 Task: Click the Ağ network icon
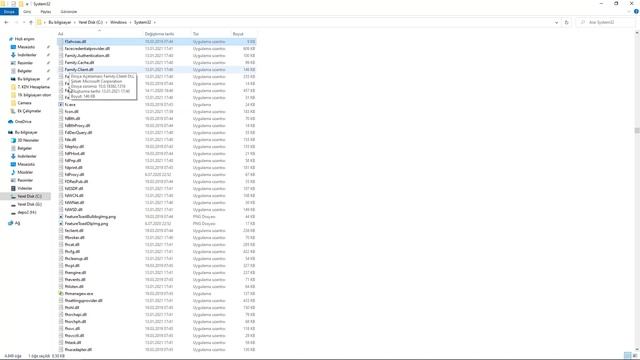click(11, 223)
